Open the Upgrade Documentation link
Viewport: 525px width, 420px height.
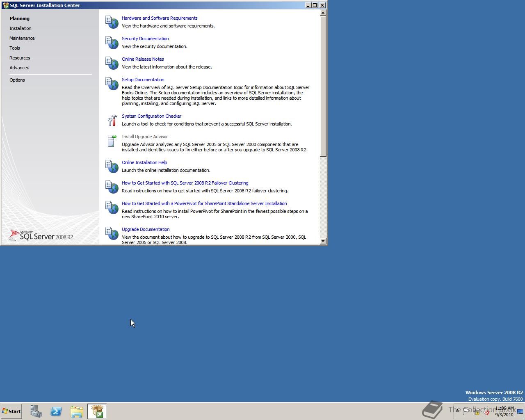[x=146, y=229]
